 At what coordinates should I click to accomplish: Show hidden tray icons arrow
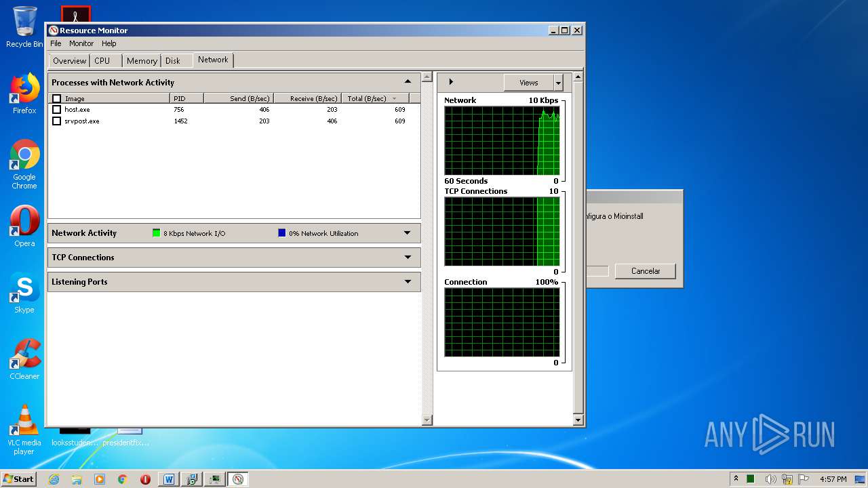(x=736, y=479)
